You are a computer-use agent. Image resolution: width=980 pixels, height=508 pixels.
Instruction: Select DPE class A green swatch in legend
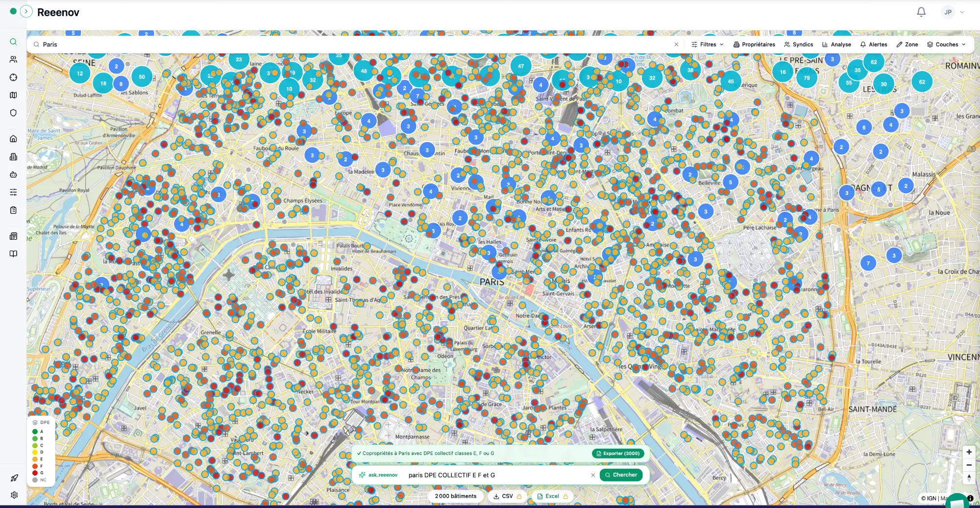(x=35, y=432)
